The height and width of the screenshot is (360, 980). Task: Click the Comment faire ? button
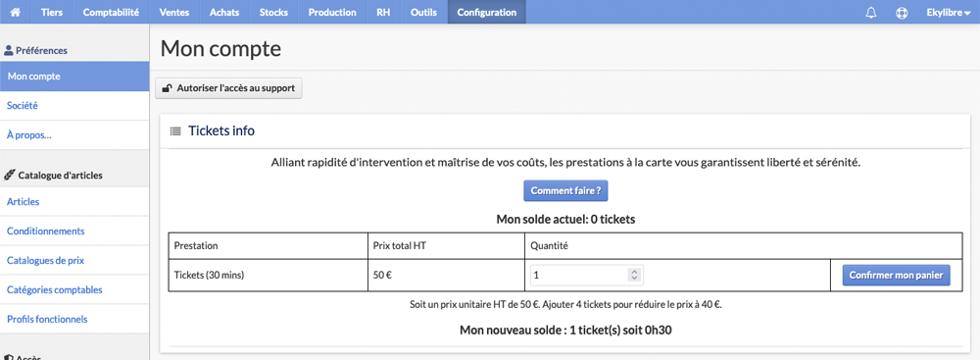click(x=565, y=191)
